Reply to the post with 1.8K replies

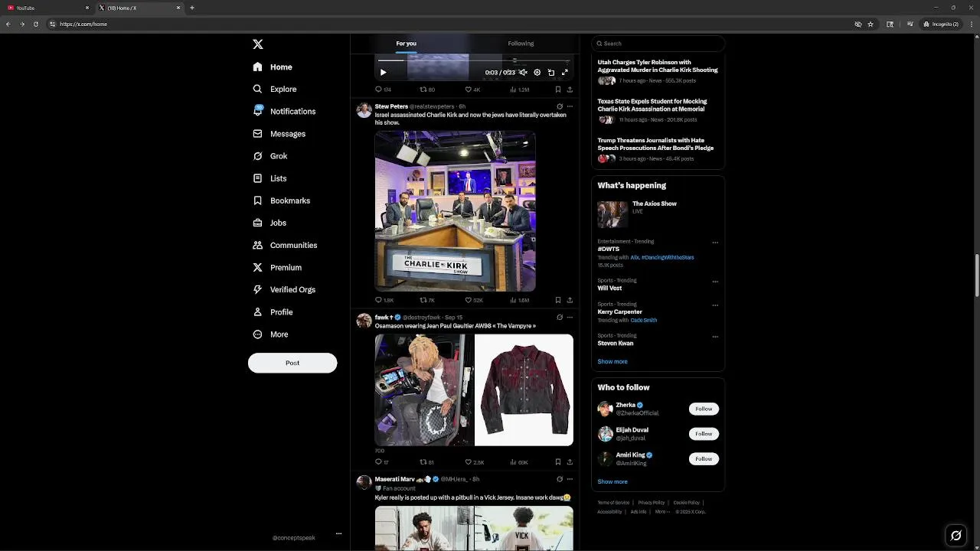(x=384, y=300)
